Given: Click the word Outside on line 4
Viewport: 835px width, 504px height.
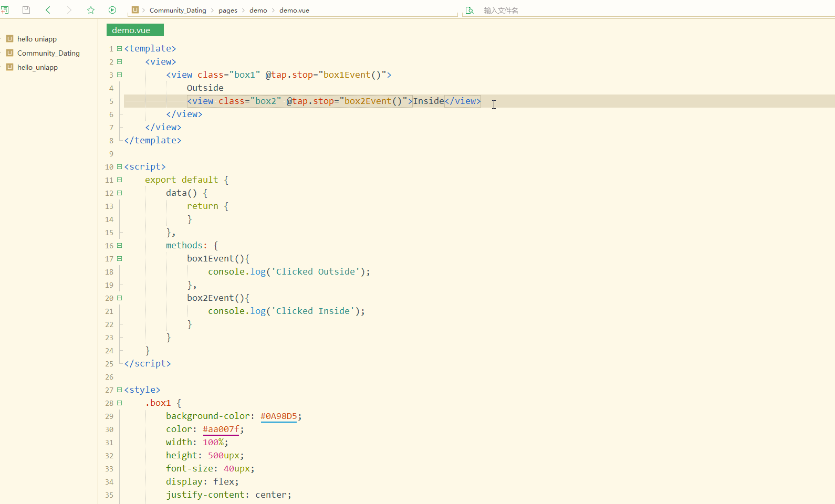Looking at the screenshot, I should (x=205, y=88).
